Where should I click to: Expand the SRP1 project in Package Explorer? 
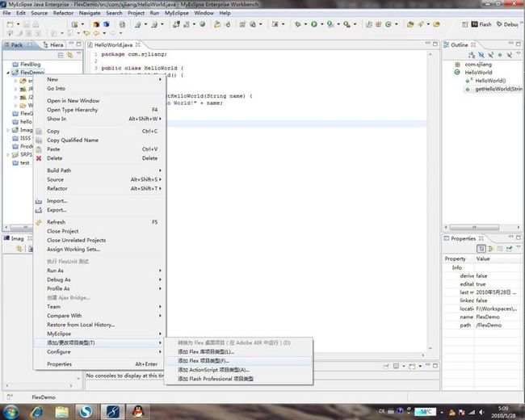click(x=8, y=155)
